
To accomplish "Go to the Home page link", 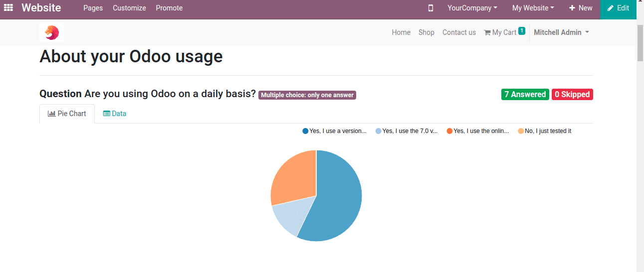I will (x=401, y=32).
